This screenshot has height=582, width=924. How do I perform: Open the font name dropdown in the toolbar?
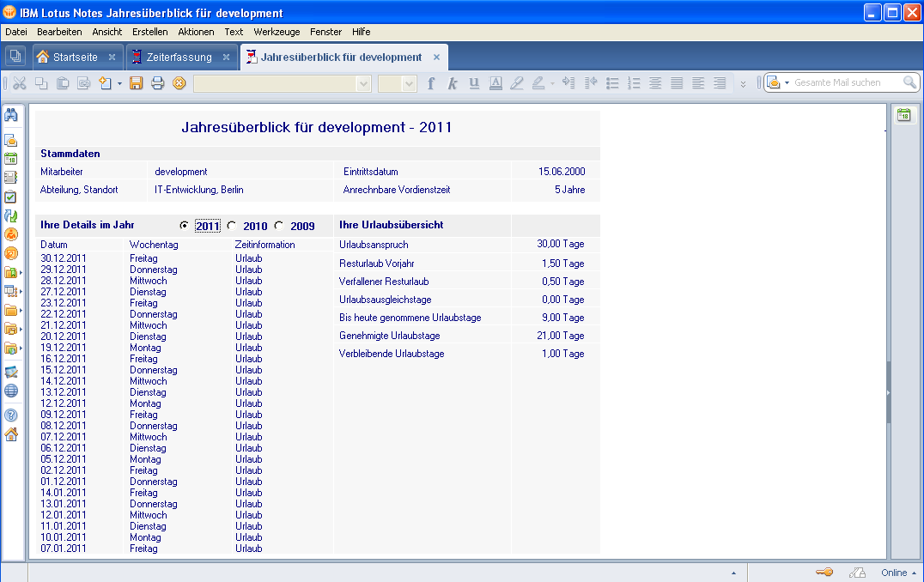363,83
